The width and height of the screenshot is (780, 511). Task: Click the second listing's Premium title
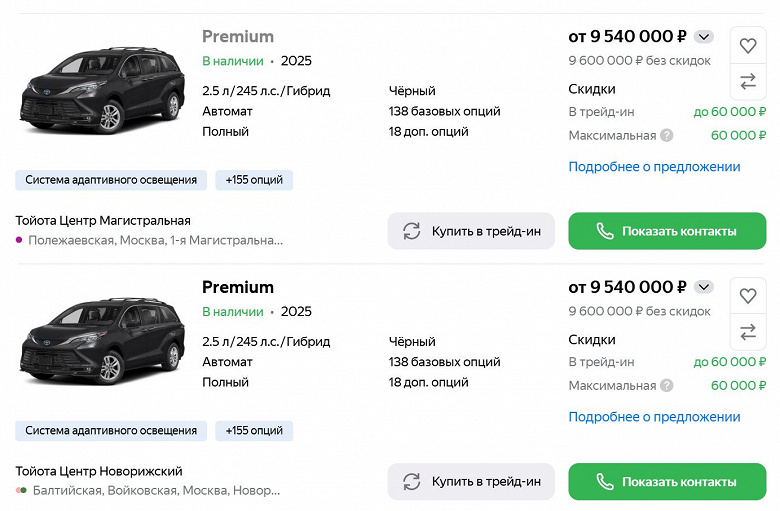click(238, 287)
